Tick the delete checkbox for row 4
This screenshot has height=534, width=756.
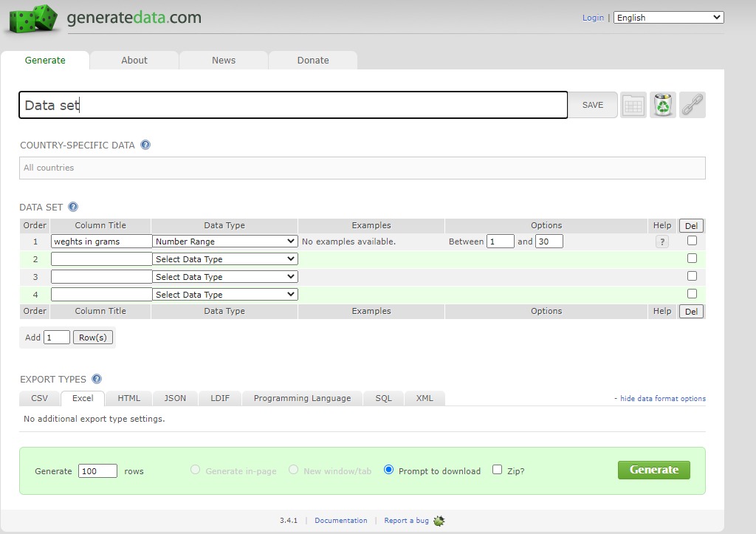[x=692, y=293]
